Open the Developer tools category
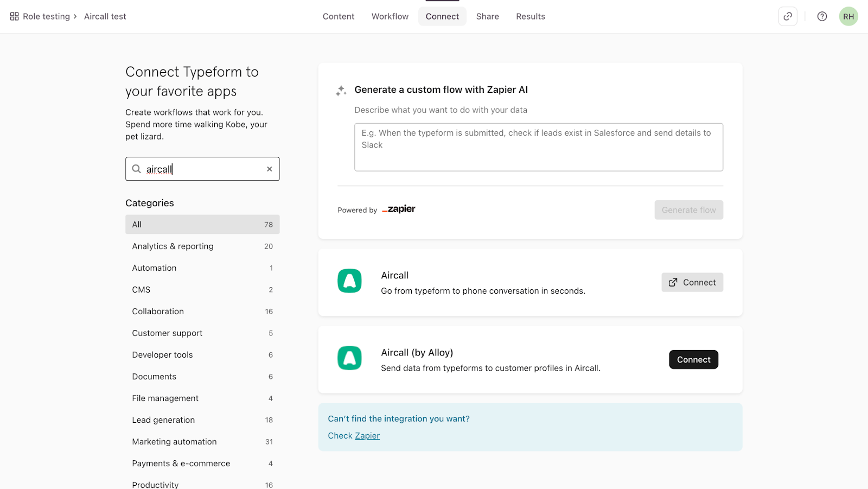This screenshot has height=489, width=868. (x=202, y=354)
